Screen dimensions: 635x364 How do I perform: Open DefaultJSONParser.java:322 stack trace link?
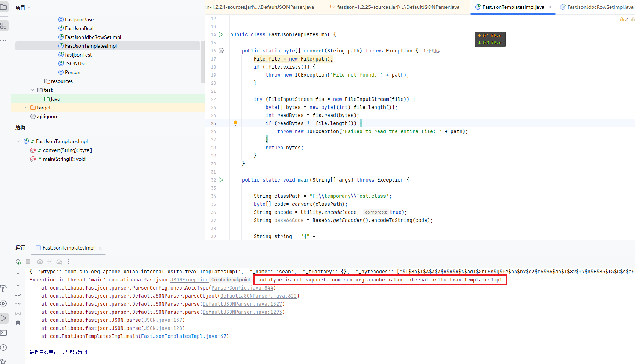coord(259,296)
